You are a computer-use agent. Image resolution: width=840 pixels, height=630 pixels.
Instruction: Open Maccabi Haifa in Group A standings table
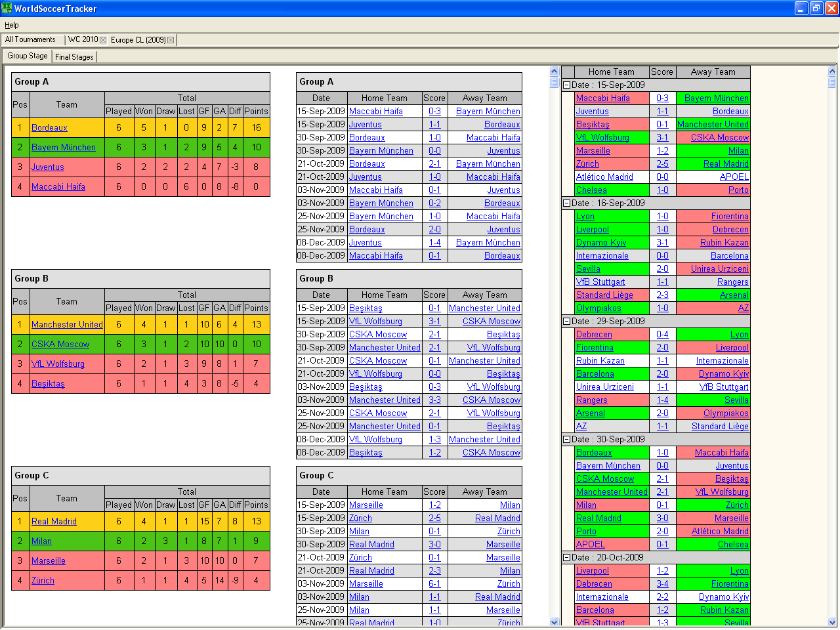58,187
